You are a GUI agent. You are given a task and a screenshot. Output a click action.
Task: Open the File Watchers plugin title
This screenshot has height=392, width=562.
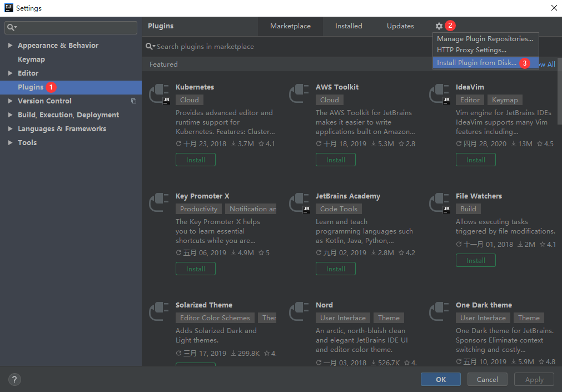(479, 196)
